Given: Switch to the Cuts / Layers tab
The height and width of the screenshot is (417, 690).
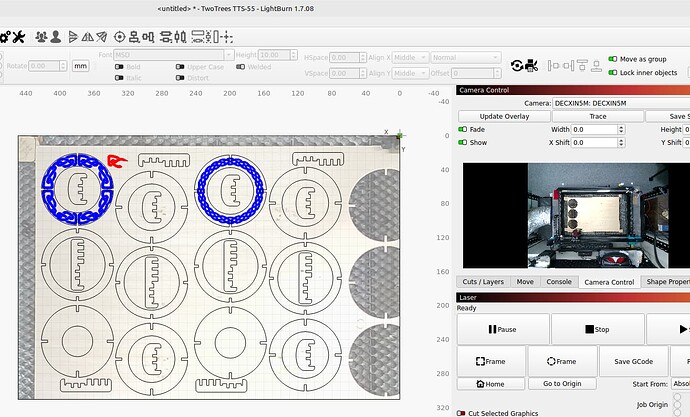Looking at the screenshot, I should tap(483, 282).
